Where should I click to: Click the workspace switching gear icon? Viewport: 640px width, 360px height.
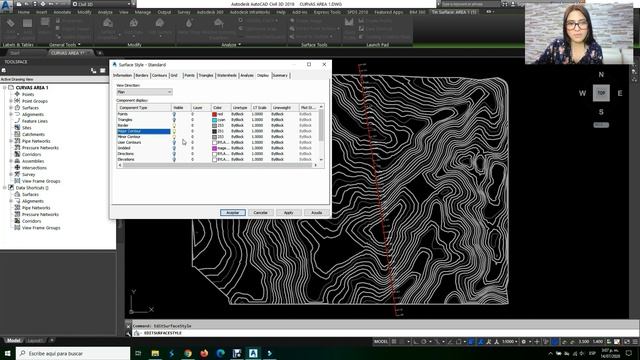524,342
